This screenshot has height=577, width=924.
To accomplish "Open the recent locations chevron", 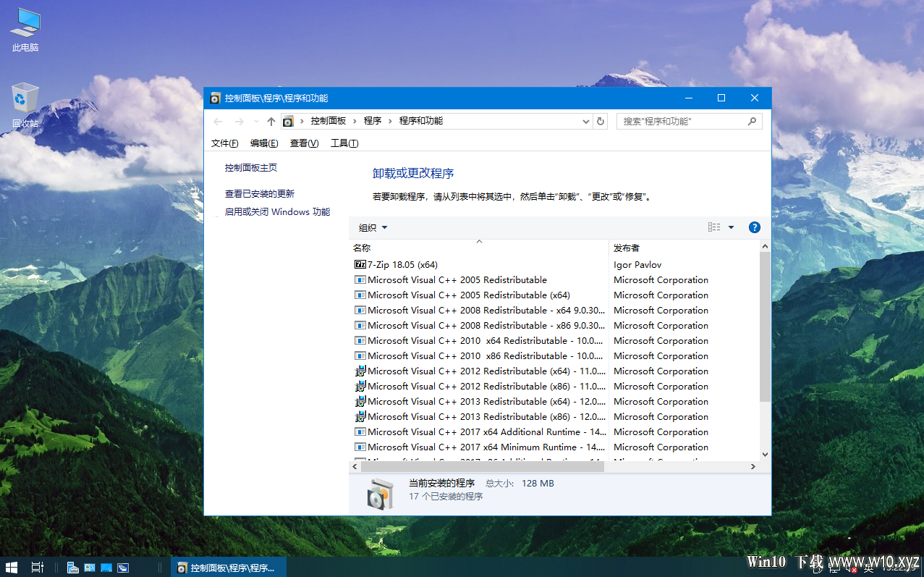I will click(255, 122).
